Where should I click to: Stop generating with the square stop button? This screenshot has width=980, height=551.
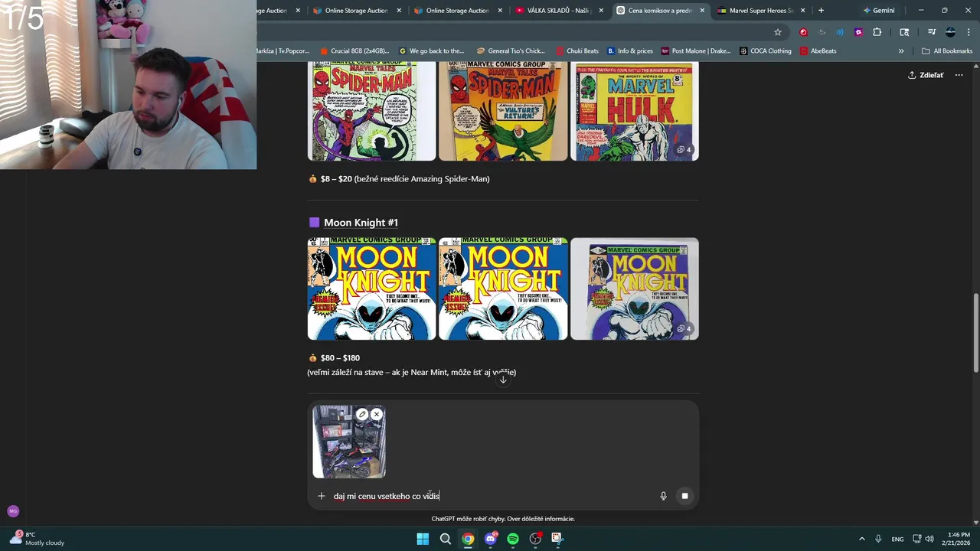tap(684, 496)
